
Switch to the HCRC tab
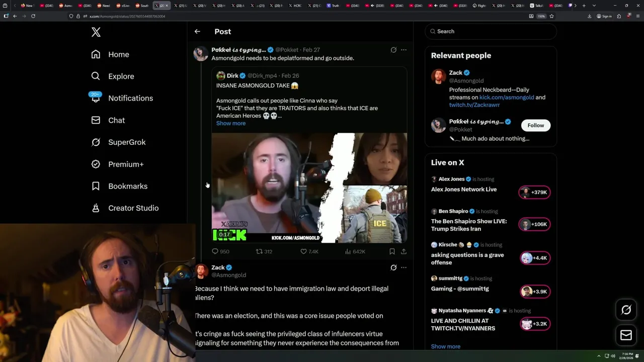pyautogui.click(x=295, y=6)
